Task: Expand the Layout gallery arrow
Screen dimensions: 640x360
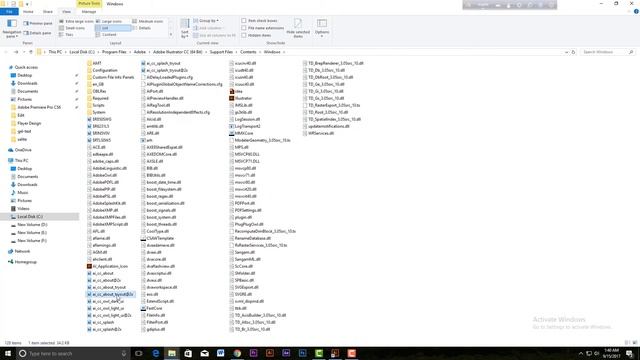Action: [171, 35]
